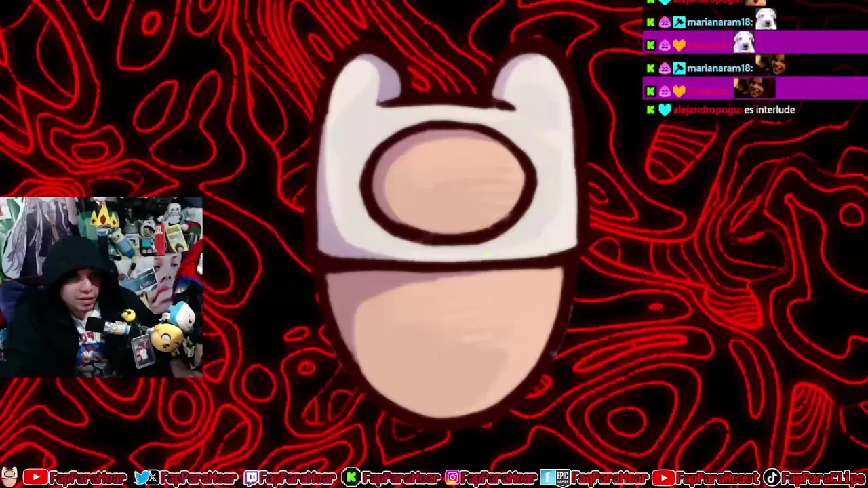Click the white dog emote in marianaram18's message

pyautogui.click(x=766, y=19)
